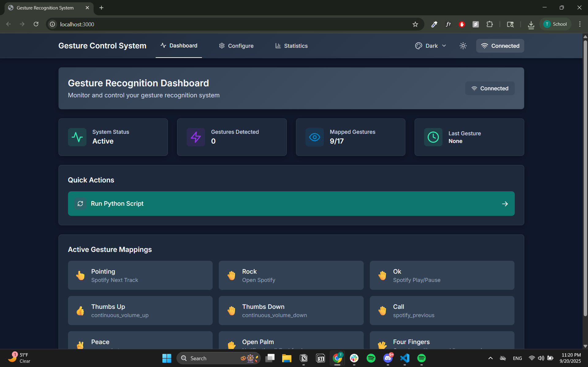The image size is (588, 367).
Task: Click the System Status activity pulse icon
Action: click(77, 137)
